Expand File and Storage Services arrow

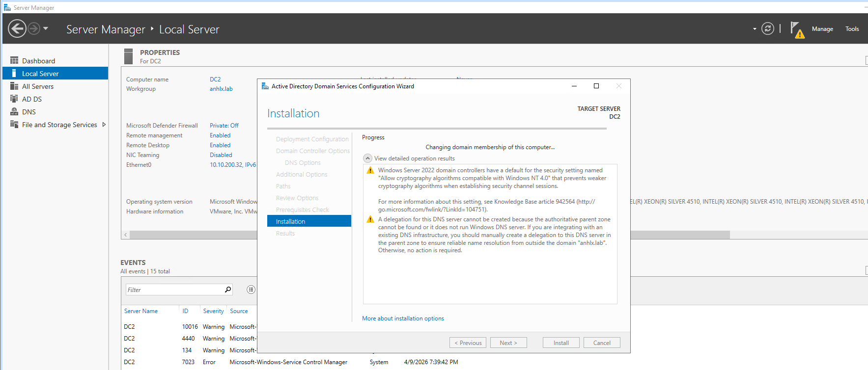pos(104,125)
